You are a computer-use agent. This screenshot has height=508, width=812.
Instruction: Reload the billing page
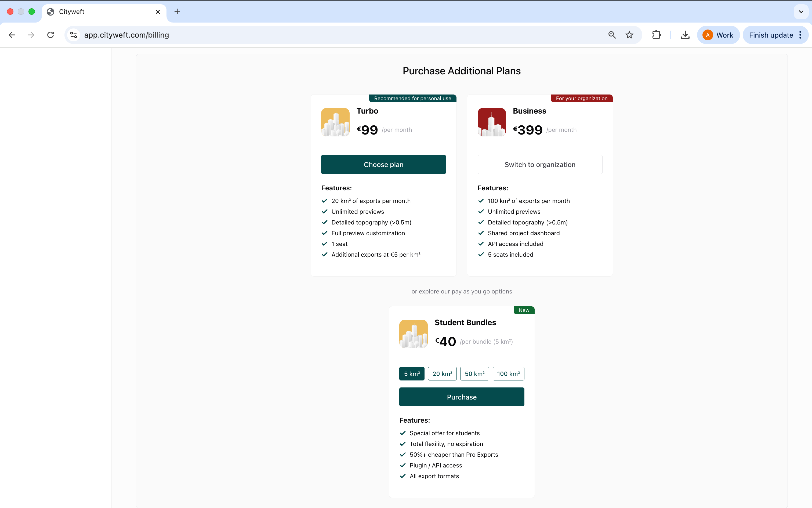[50, 35]
